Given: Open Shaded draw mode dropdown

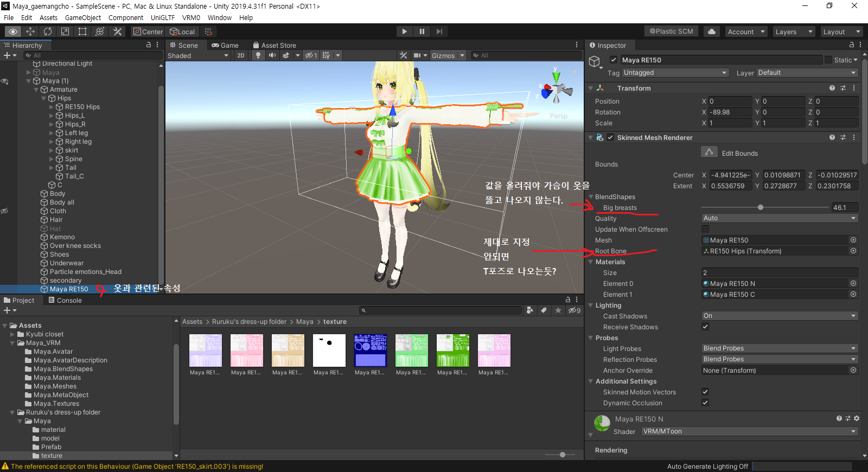Looking at the screenshot, I should coord(198,55).
